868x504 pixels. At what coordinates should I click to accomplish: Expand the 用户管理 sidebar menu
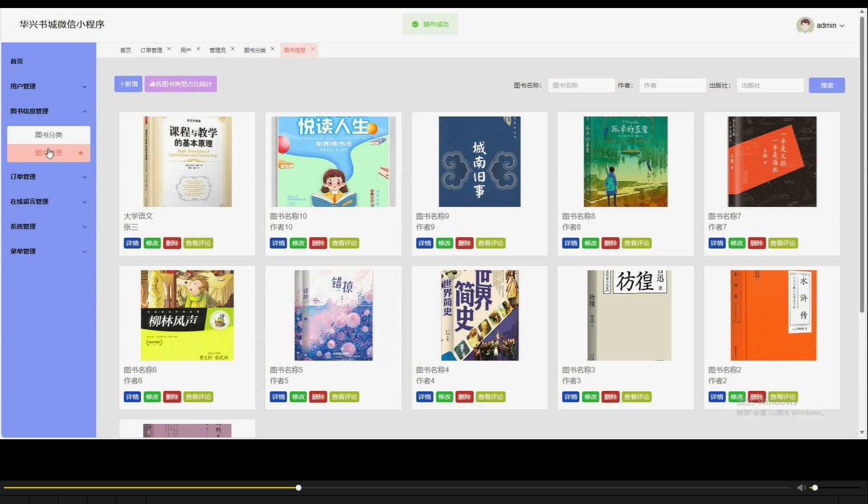[x=49, y=86]
